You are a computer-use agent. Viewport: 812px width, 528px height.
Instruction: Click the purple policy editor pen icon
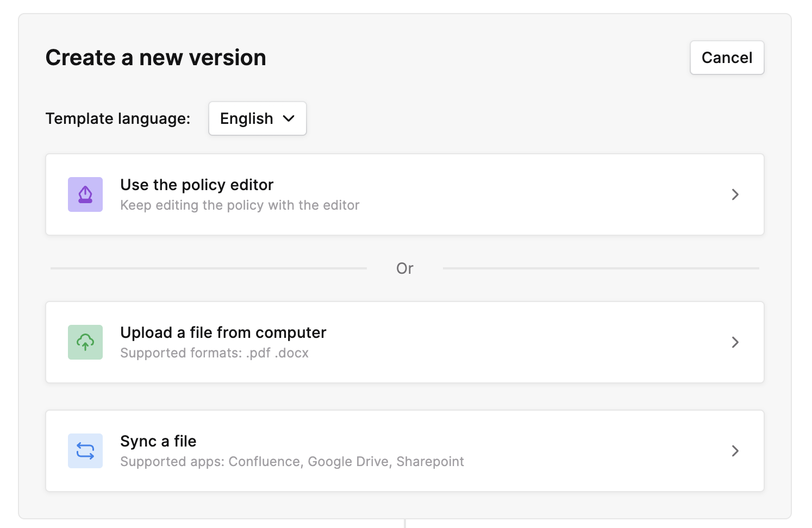click(85, 194)
